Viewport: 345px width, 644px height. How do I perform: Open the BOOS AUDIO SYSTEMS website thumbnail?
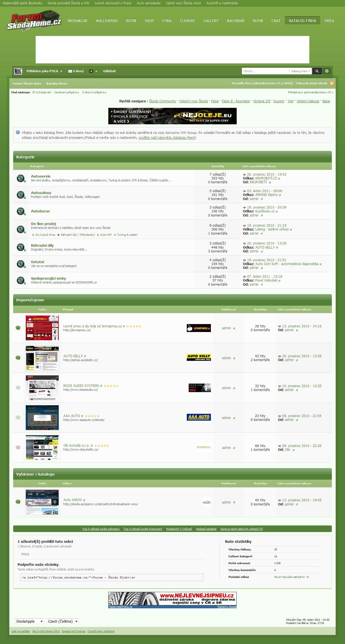tap(42, 388)
